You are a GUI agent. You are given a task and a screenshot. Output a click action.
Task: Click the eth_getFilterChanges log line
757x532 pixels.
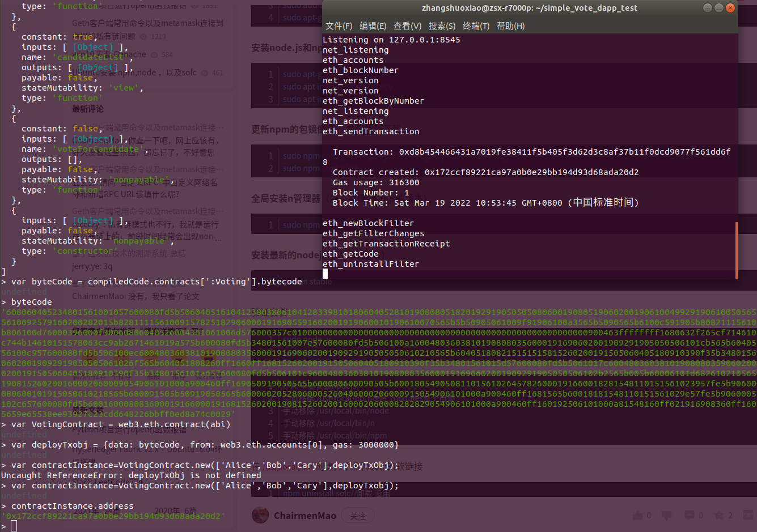[373, 233]
